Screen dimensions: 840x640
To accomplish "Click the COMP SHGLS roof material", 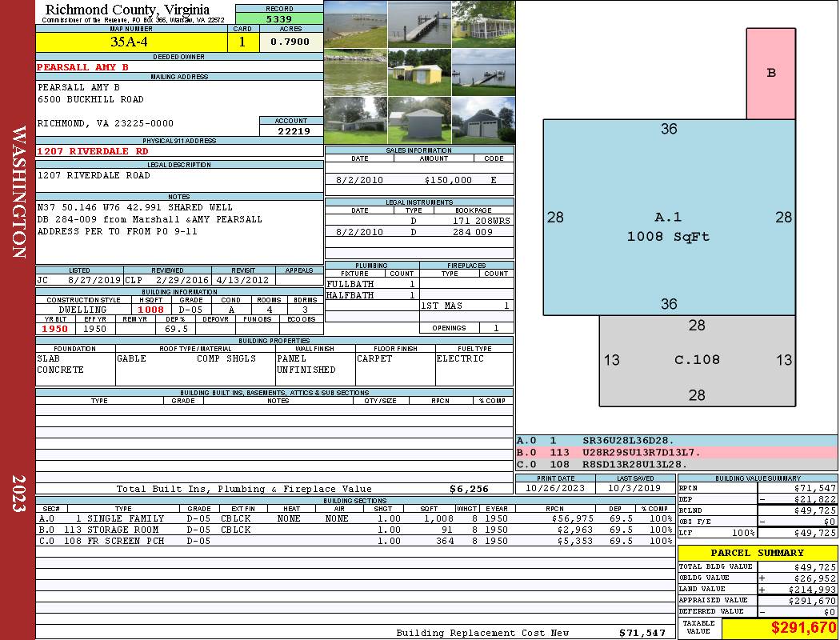I will 226,358.
